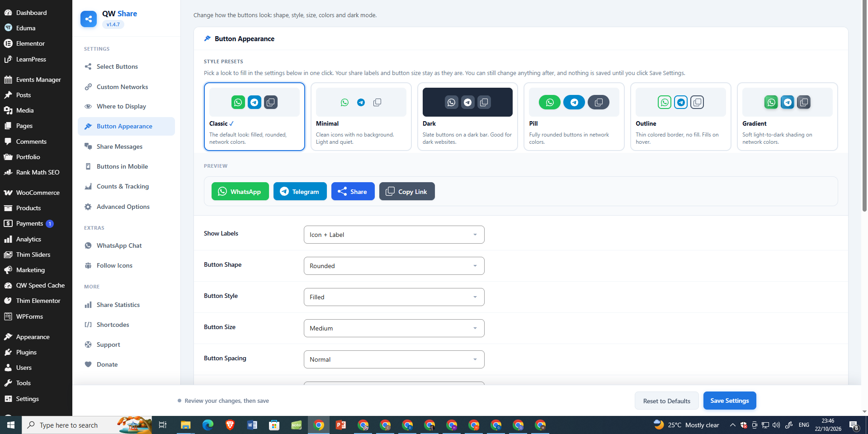The image size is (868, 434).
Task: Open Plugins in the admin menu
Action: pyautogui.click(x=36, y=352)
